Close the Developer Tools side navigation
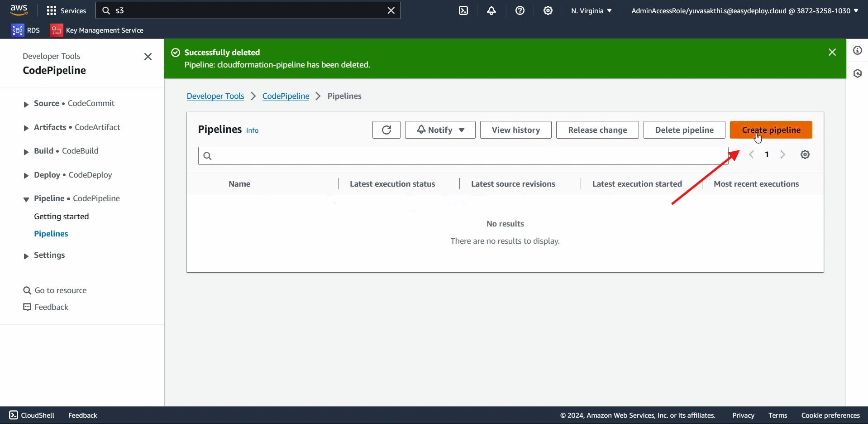This screenshot has height=424, width=868. coord(148,57)
